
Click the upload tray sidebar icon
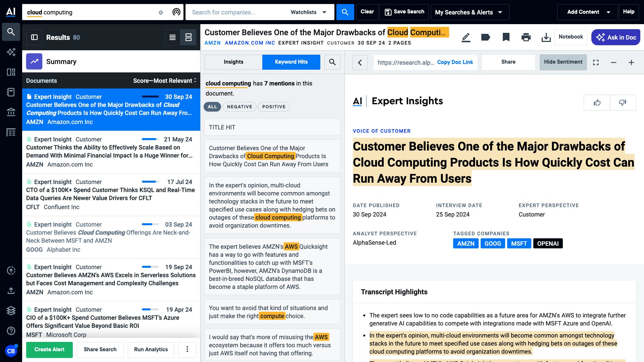[x=11, y=291]
